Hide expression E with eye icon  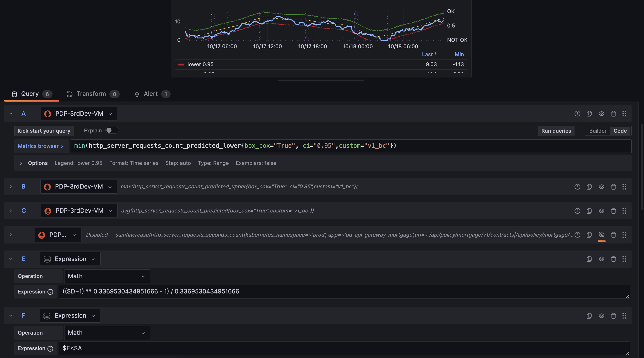pos(601,259)
